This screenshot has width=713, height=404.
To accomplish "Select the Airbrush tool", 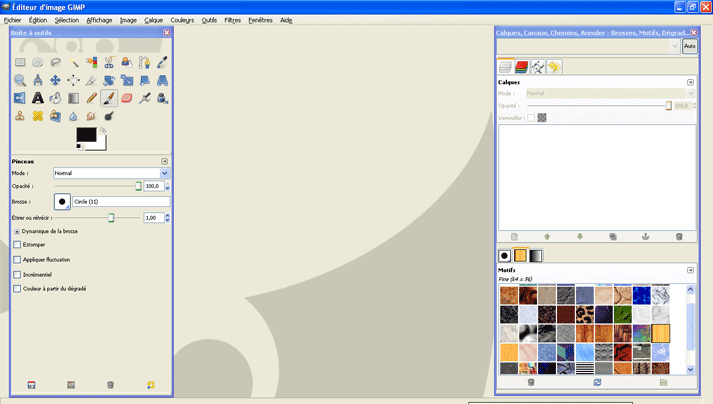I will click(x=145, y=98).
